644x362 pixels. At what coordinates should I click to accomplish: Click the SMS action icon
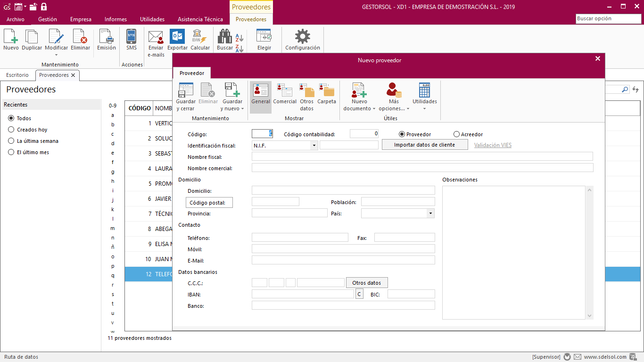(131, 37)
